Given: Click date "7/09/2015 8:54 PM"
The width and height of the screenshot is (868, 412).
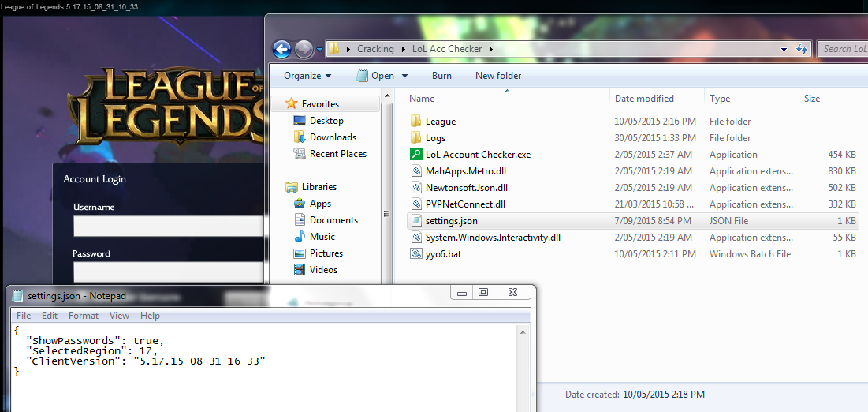Looking at the screenshot, I should pos(653,221).
